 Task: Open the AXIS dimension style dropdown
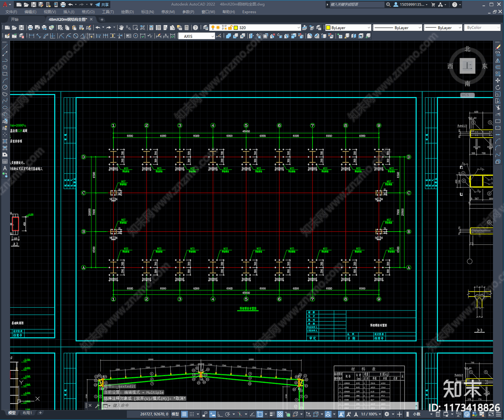[197, 36]
